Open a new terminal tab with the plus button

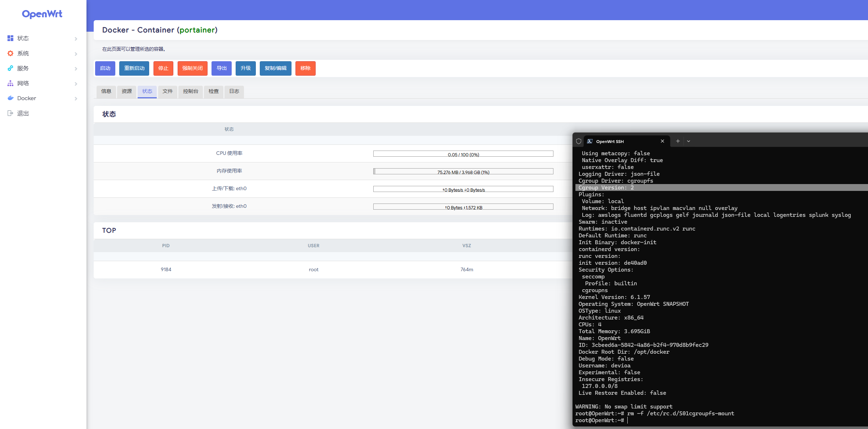point(677,141)
